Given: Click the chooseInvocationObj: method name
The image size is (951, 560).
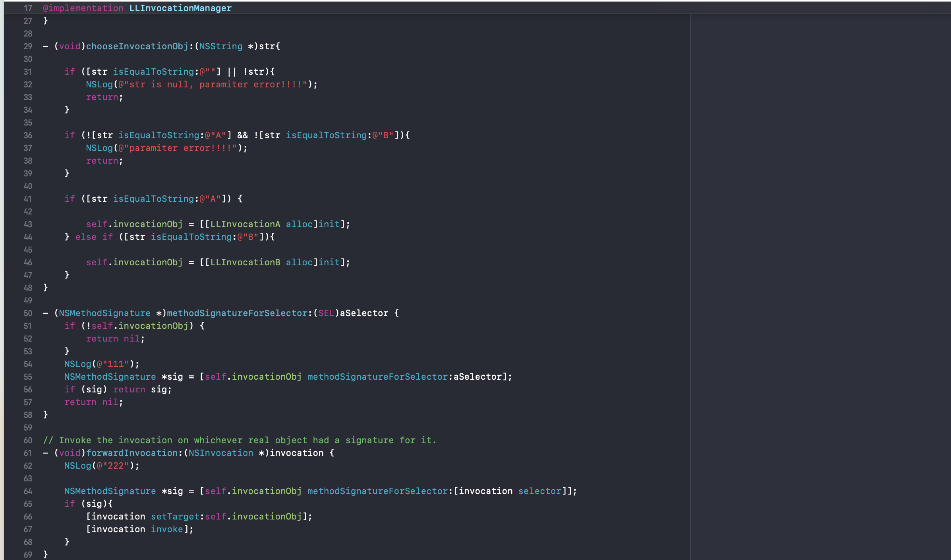Looking at the screenshot, I should (x=139, y=46).
